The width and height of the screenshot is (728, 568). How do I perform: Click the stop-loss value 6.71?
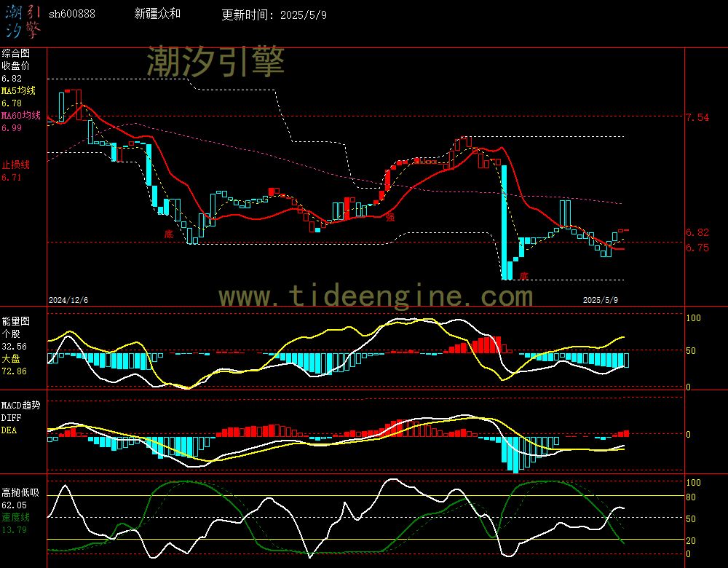coord(12,178)
